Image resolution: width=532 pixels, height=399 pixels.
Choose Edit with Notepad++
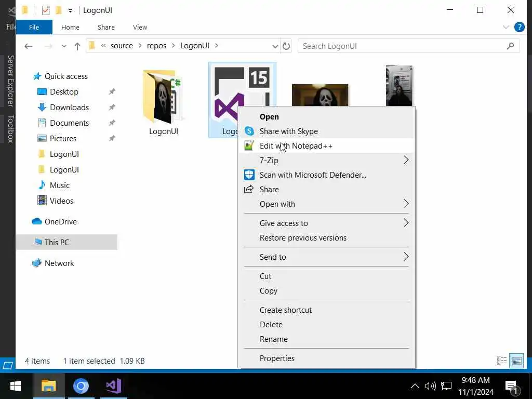pos(326,146)
